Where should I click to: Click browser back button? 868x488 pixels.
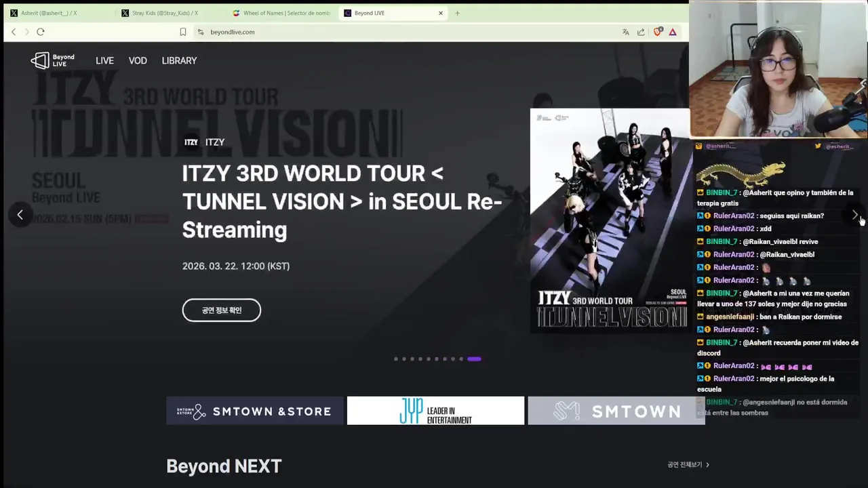tap(14, 32)
